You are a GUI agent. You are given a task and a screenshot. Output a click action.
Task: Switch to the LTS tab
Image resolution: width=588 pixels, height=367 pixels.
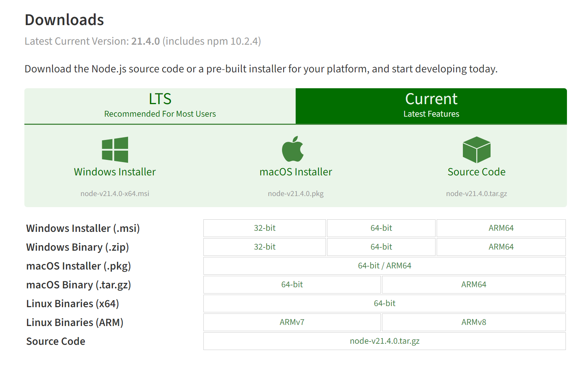(x=160, y=106)
